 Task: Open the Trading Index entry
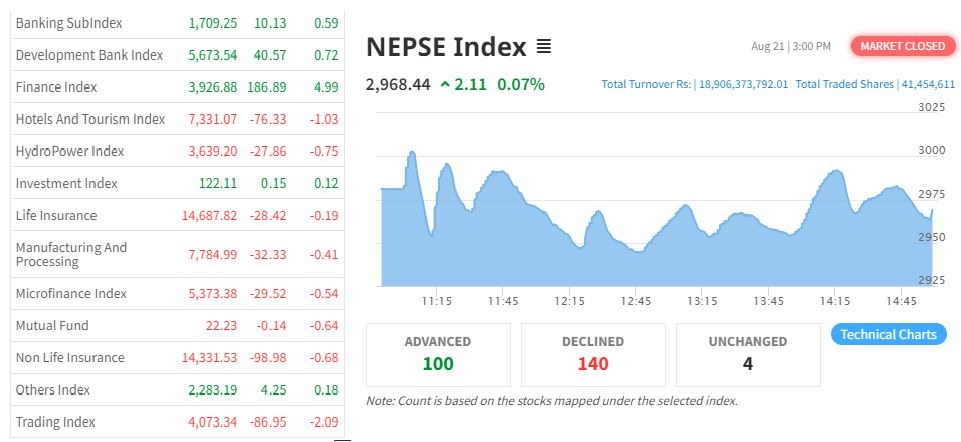(56, 422)
